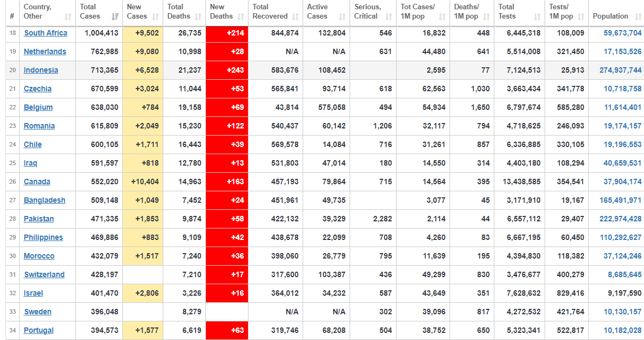Open Pakistan population 222,974,428 link
Viewport: 644px width, 340px height.
point(620,219)
